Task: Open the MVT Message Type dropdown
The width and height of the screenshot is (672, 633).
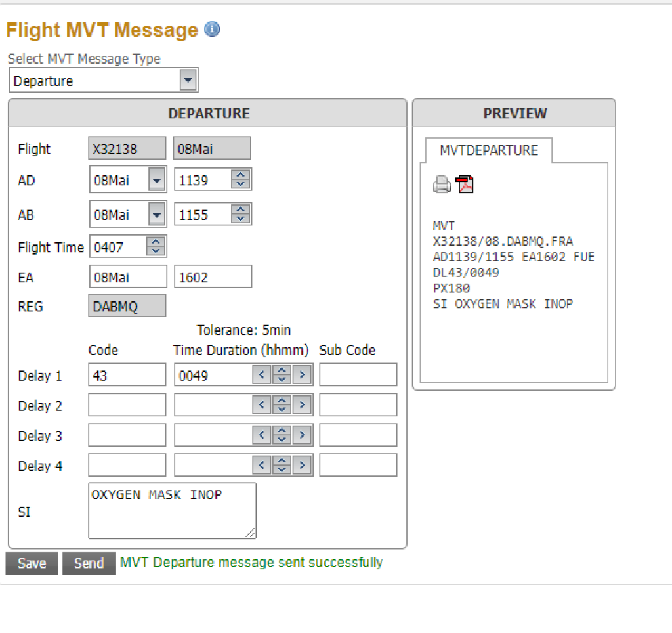Action: pyautogui.click(x=188, y=81)
